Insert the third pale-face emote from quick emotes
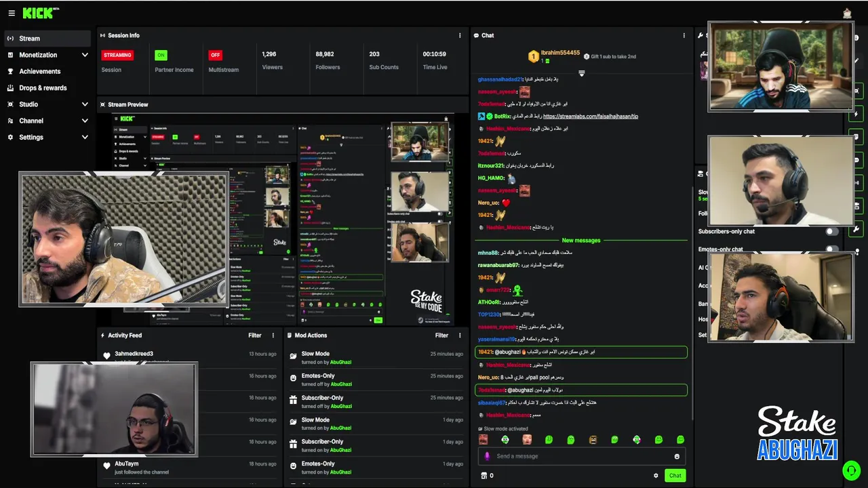The height and width of the screenshot is (488, 868). tap(527, 439)
